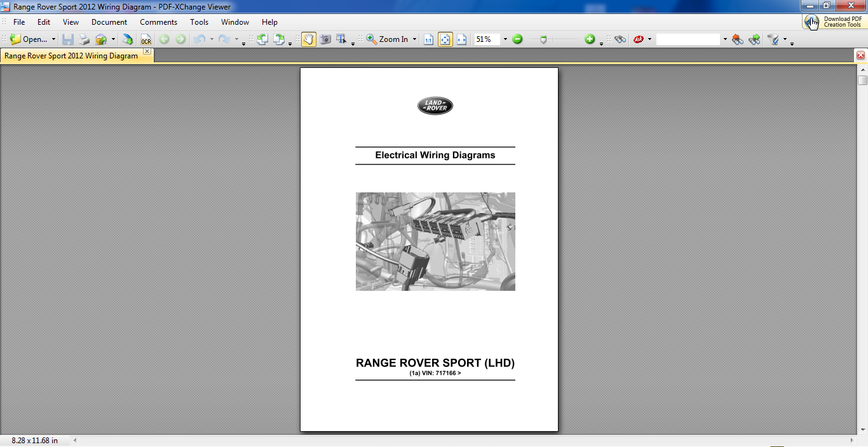Viewport: 868px width, 447px height.
Task: Rotate page clockwise icon
Action: [x=279, y=39]
